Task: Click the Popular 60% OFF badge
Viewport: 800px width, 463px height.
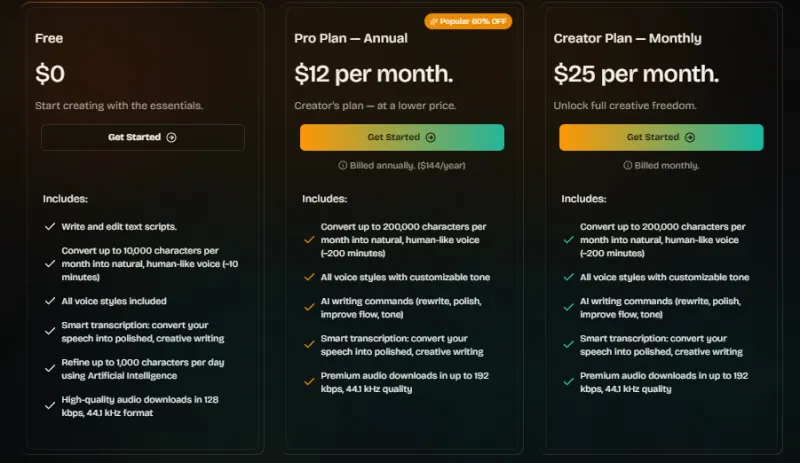Action: pyautogui.click(x=467, y=21)
